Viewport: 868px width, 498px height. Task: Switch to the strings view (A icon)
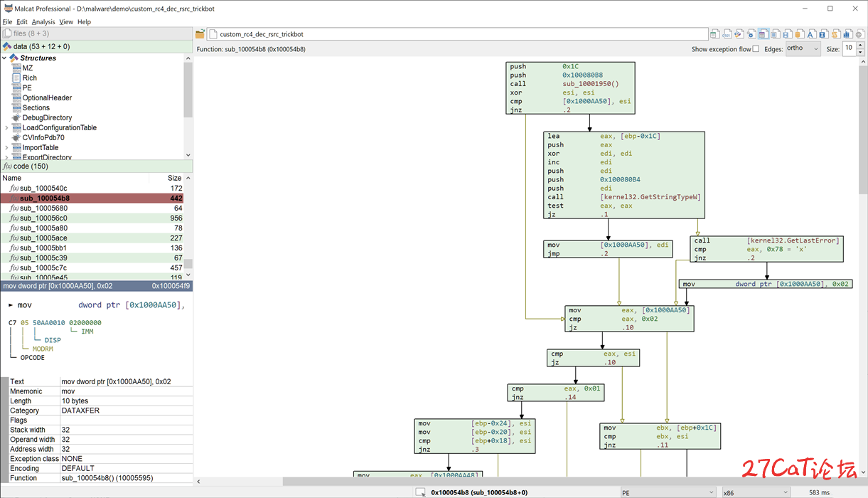tap(811, 34)
